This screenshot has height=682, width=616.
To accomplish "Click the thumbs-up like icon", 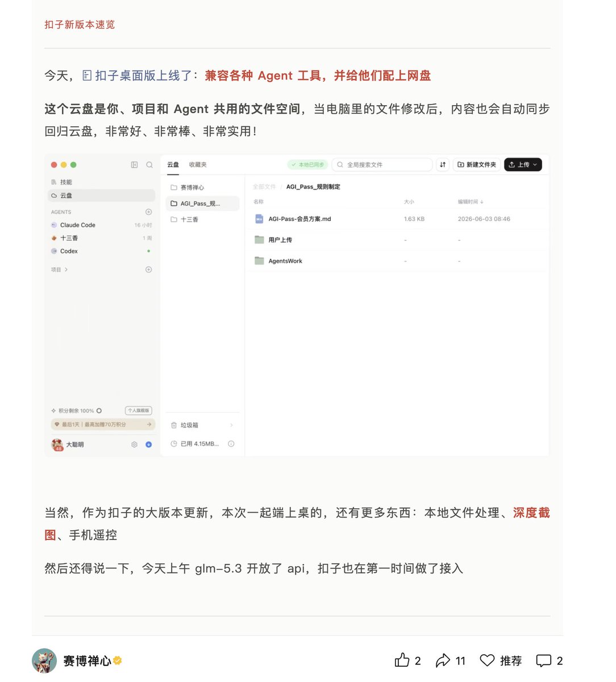I will tap(402, 660).
